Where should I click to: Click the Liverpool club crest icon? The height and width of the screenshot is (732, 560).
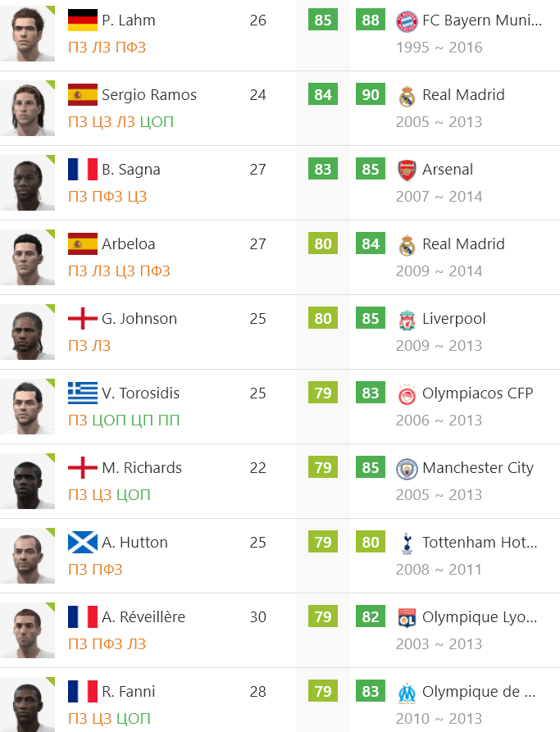[407, 320]
